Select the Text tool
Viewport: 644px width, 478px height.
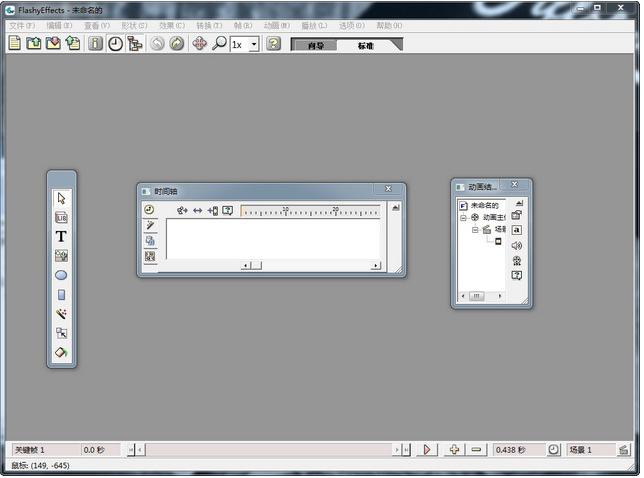[61, 237]
